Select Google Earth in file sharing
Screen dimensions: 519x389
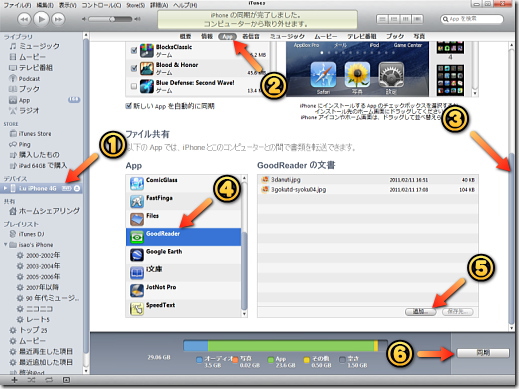click(183, 255)
